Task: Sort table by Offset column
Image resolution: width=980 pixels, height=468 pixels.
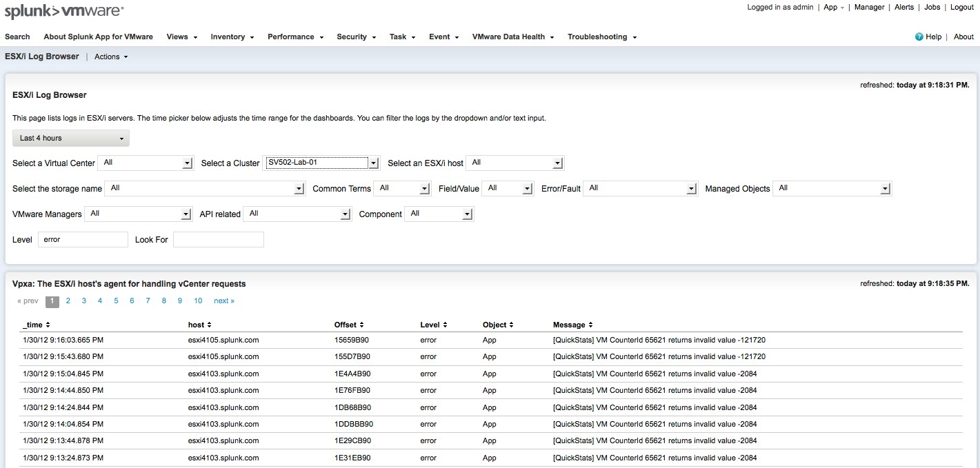Action: pyautogui.click(x=349, y=325)
